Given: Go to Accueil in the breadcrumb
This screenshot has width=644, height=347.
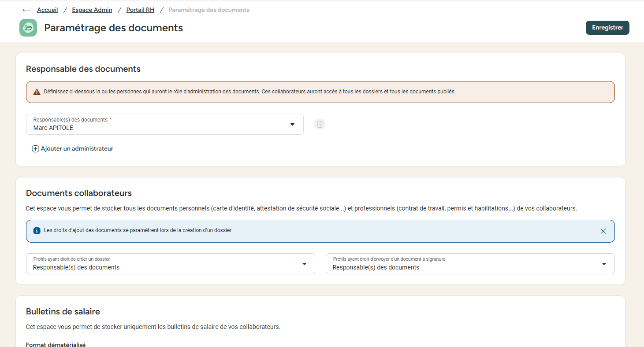Looking at the screenshot, I should (48, 10).
